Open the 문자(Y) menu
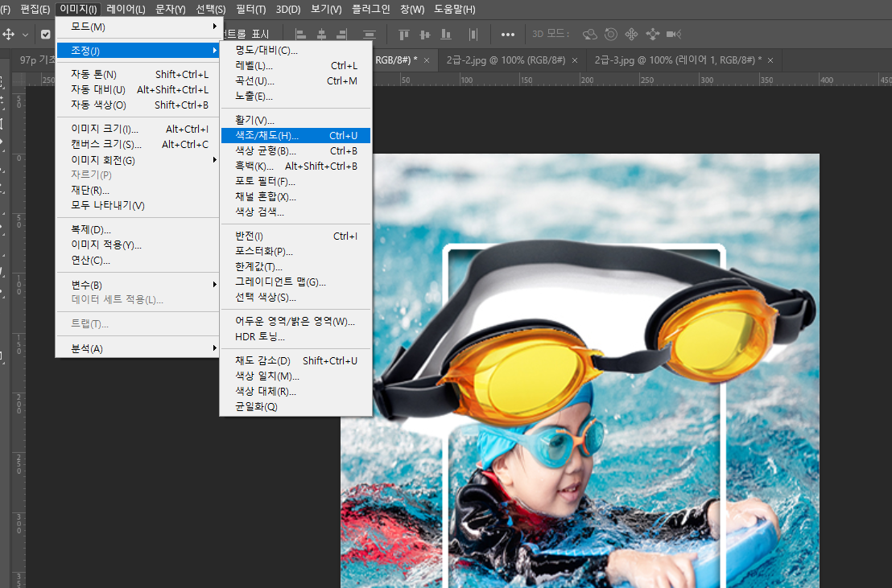892x588 pixels. pyautogui.click(x=171, y=9)
